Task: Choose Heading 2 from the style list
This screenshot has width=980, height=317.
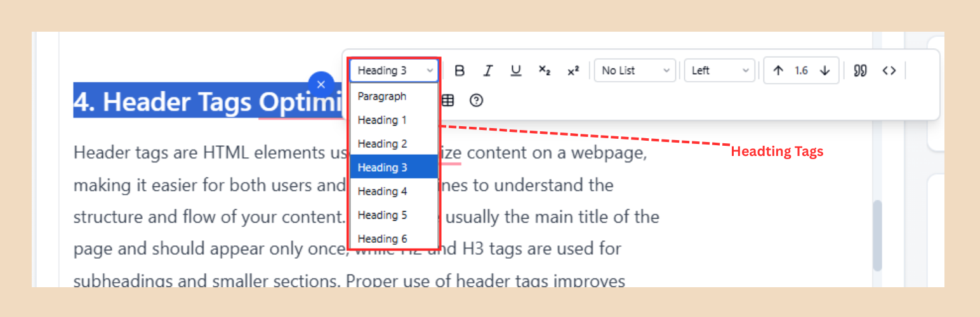Action: 394,144
